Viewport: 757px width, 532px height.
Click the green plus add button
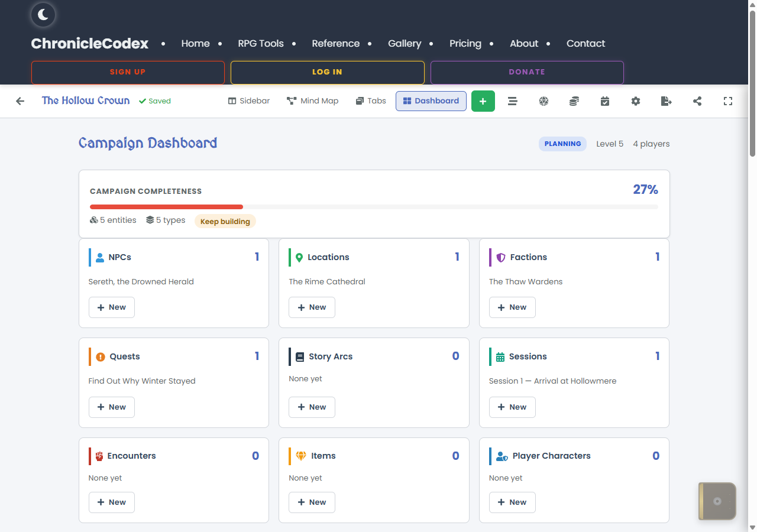[x=483, y=101]
